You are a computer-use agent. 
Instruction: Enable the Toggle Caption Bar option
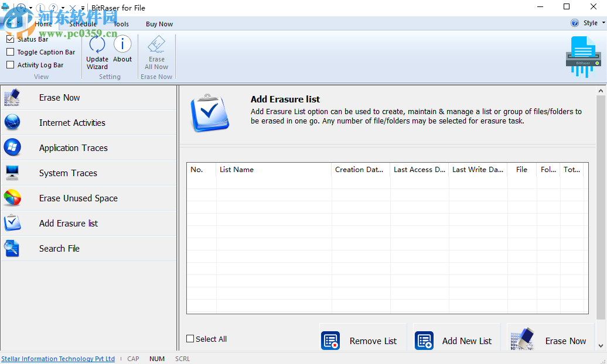[x=10, y=51]
